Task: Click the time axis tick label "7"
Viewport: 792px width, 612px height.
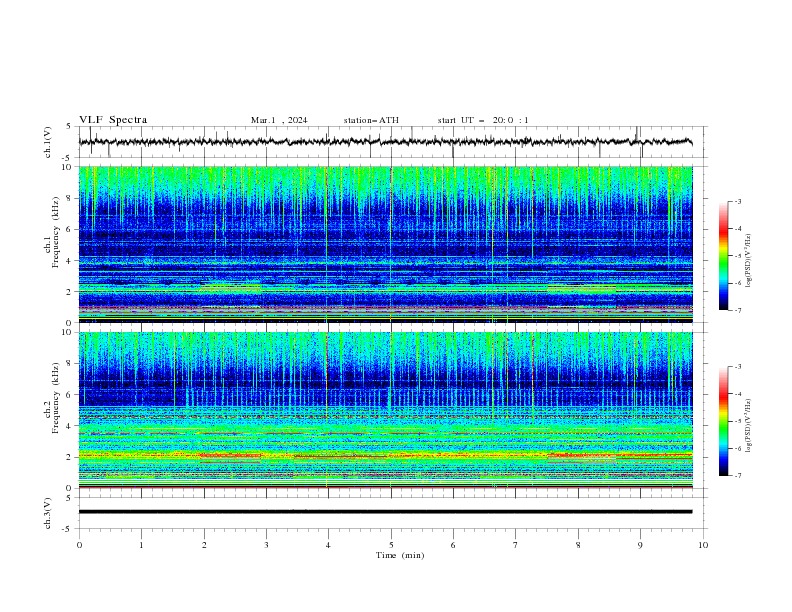Action: pos(516,545)
